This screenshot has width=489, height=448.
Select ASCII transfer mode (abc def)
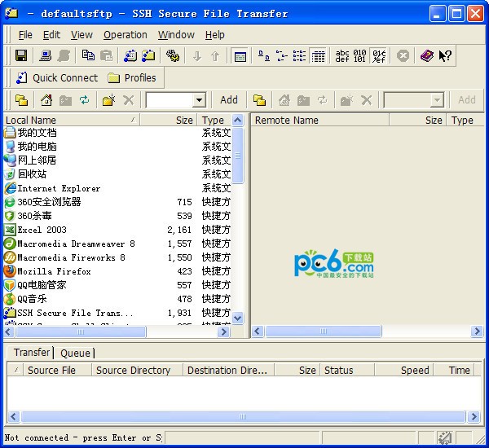(342, 55)
